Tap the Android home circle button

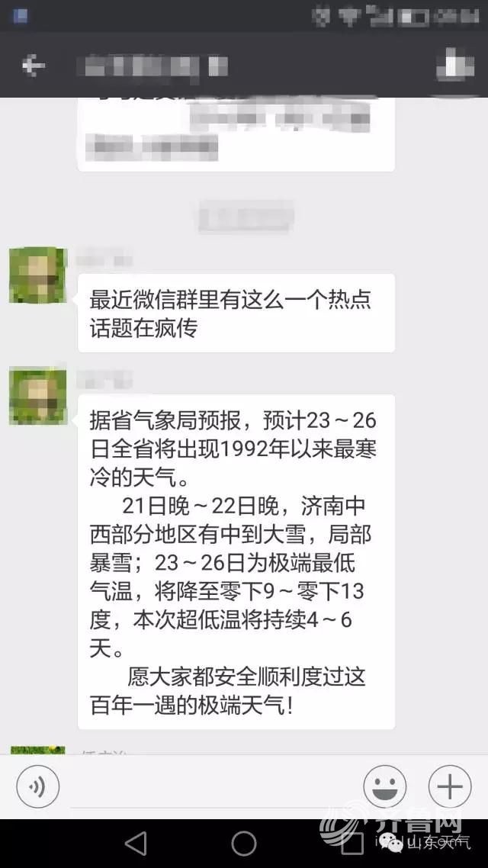(x=244, y=844)
